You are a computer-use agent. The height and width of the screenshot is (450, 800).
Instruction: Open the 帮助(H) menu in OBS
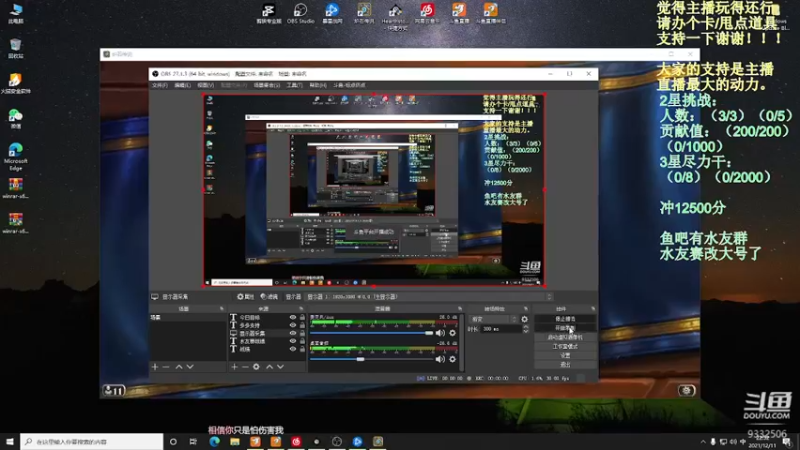pyautogui.click(x=318, y=85)
